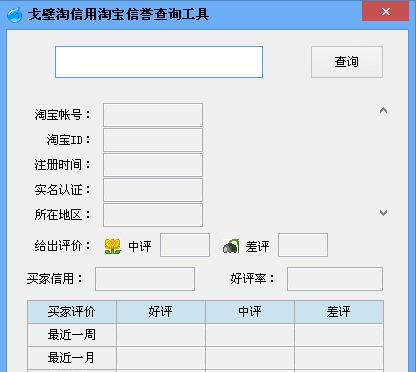Click the 给出评价 label
The width and height of the screenshot is (416, 372).
(62, 246)
